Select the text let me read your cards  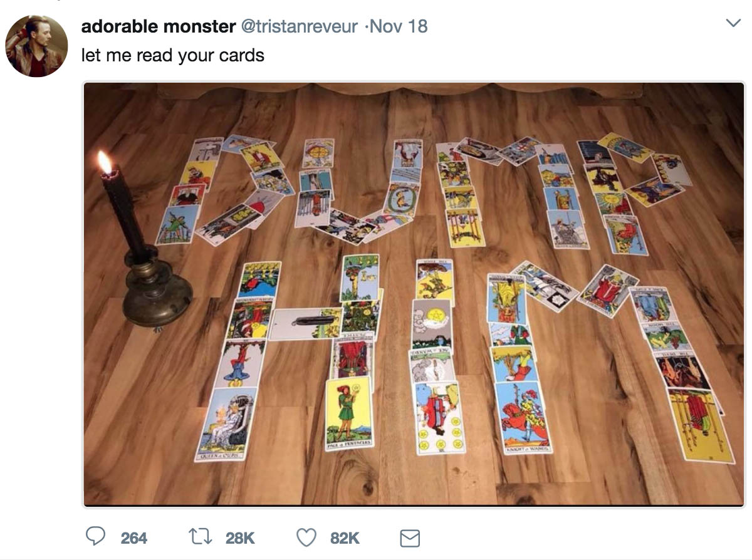point(173,55)
